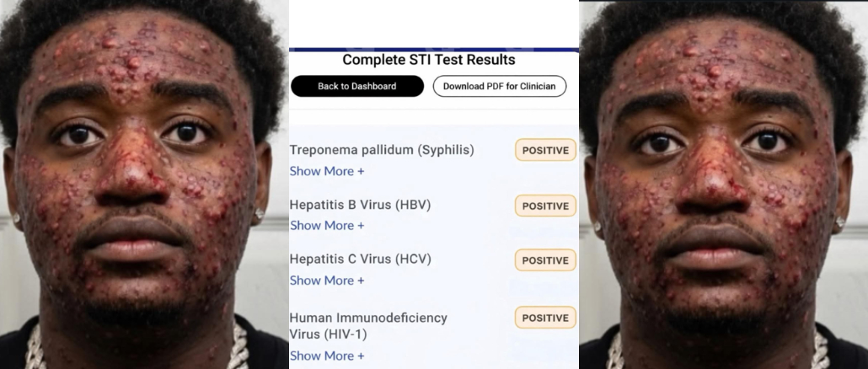The image size is (868, 369).
Task: Click the divider line below the dashboard buttons
Action: click(433, 110)
